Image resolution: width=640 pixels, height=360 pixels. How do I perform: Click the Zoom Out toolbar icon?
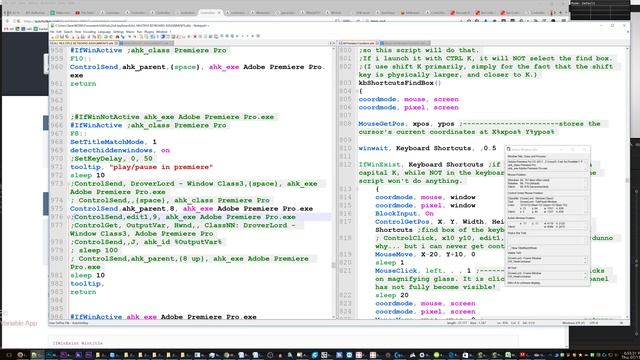(x=135, y=36)
